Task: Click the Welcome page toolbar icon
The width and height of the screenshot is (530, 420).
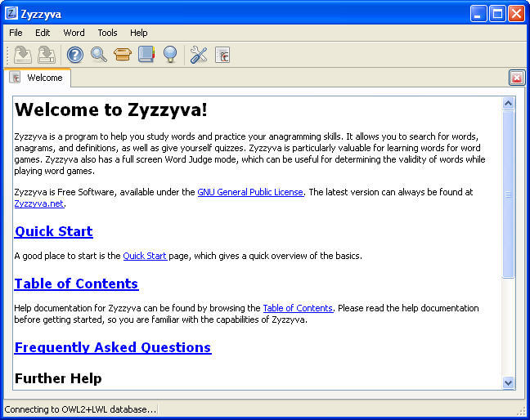Action: point(222,55)
